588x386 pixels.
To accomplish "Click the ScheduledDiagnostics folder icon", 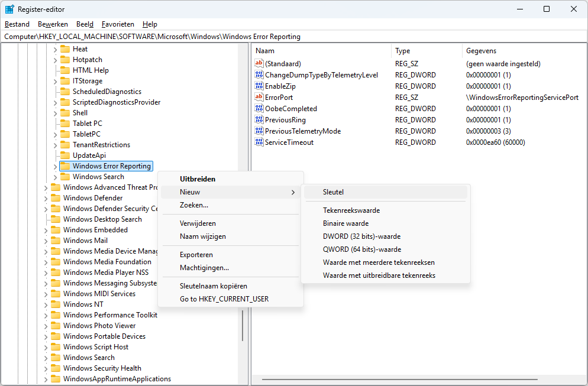I will (x=65, y=92).
